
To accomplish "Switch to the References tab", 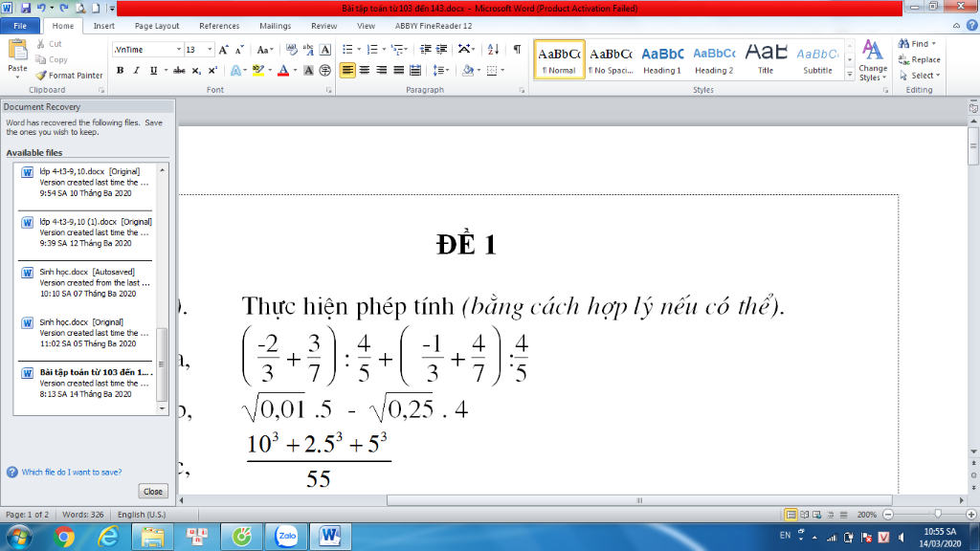I will [x=219, y=26].
